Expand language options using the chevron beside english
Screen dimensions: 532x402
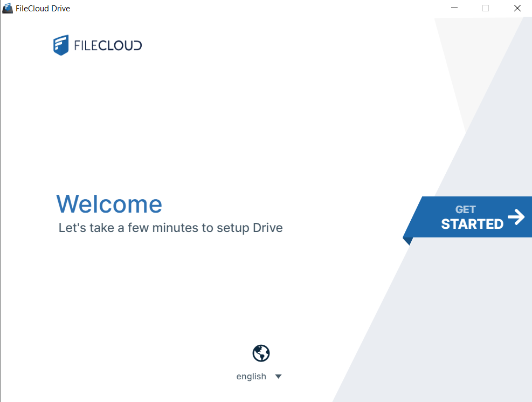coord(278,376)
